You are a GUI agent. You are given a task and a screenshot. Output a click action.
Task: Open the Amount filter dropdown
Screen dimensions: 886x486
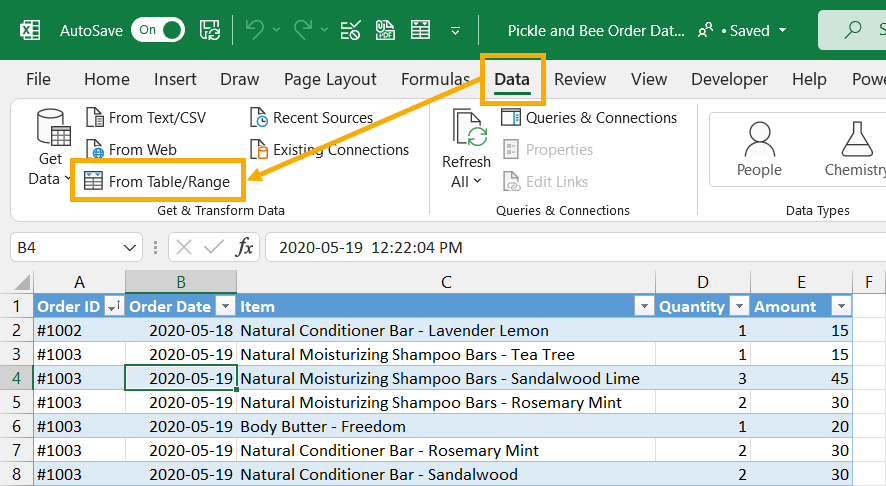coord(841,306)
